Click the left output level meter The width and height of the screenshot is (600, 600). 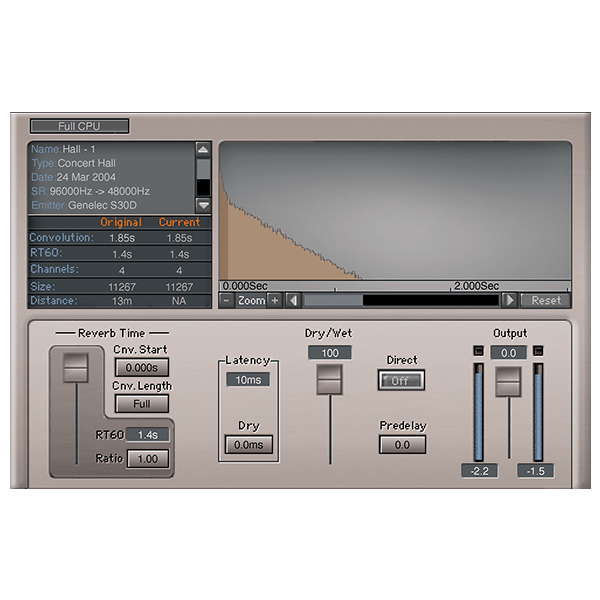pos(478,412)
